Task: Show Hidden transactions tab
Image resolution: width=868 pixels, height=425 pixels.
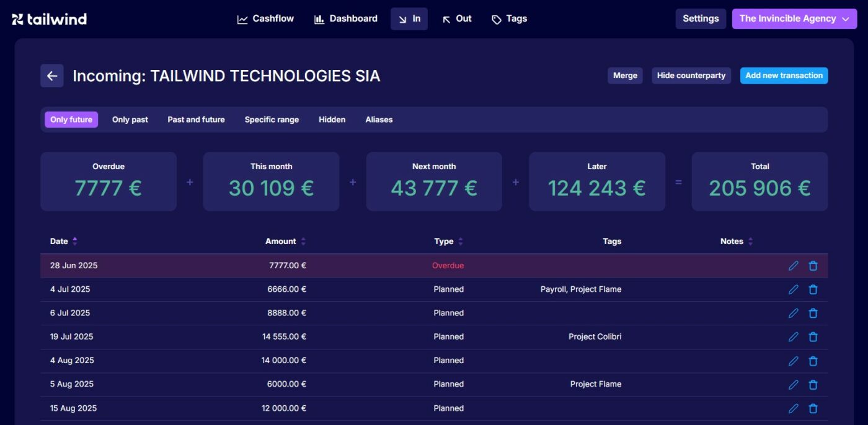Action: click(332, 120)
